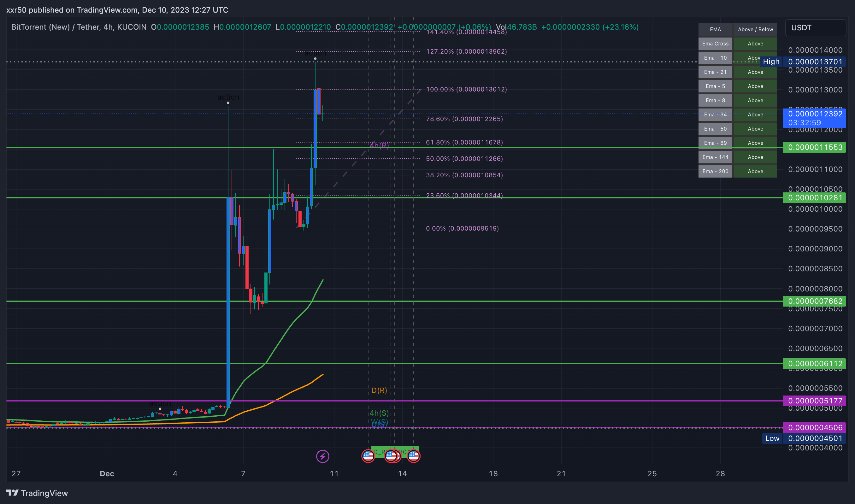855x504 pixels.
Task: Click the Ema - 8 table cell
Action: tap(715, 101)
